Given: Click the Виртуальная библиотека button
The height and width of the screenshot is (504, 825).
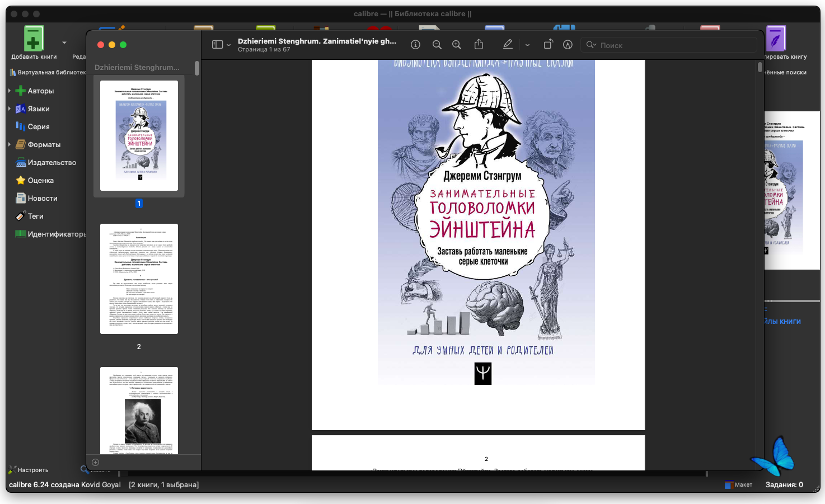Looking at the screenshot, I should pyautogui.click(x=48, y=72).
